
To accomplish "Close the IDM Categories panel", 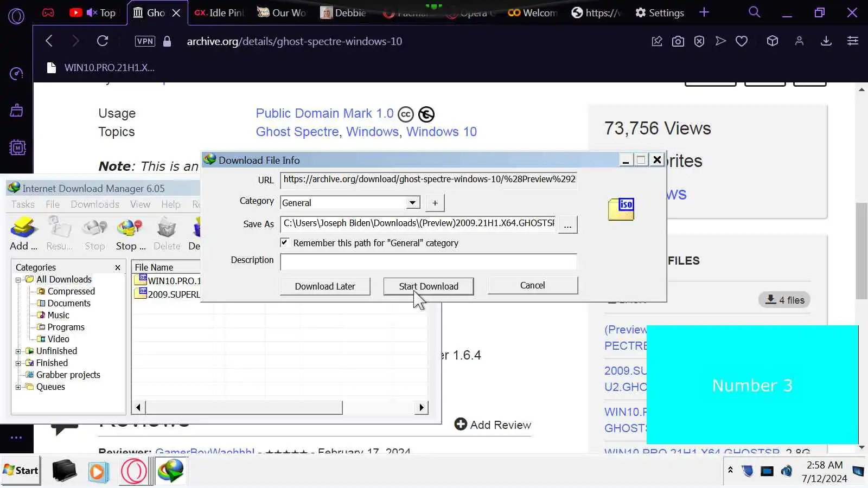I will tap(118, 267).
